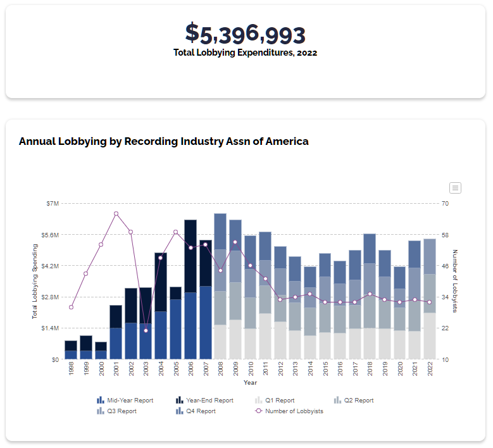Select the 2014 bar's Q2 Report segment

click(x=310, y=321)
